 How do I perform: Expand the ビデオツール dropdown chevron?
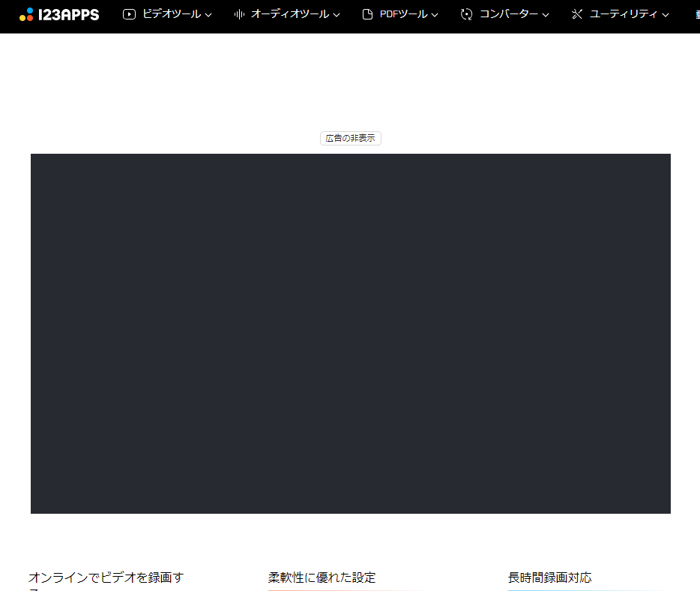[208, 14]
